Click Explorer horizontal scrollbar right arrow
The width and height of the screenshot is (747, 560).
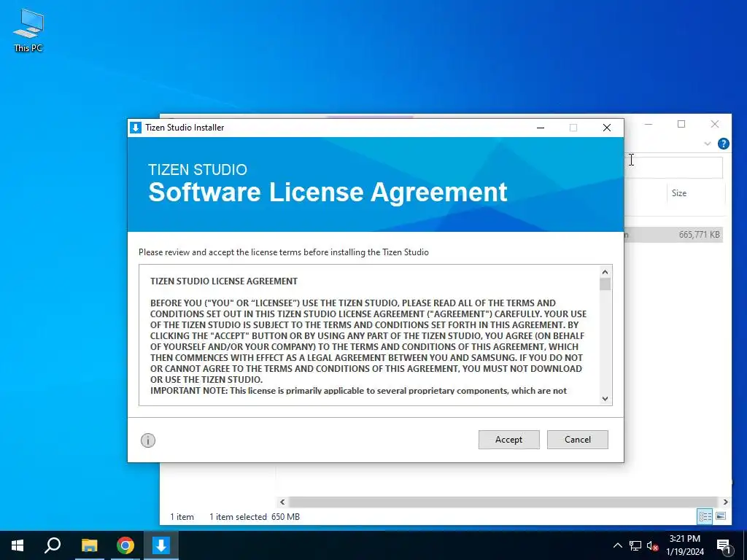coord(725,502)
